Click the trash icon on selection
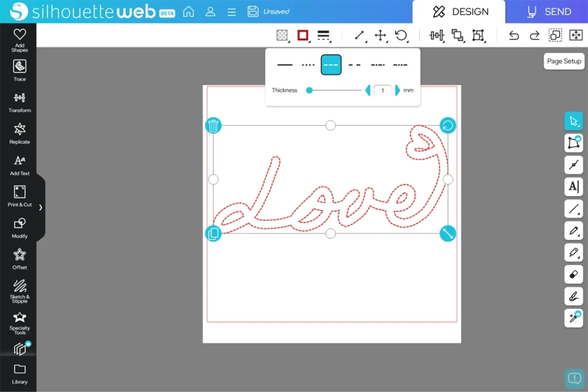 coord(213,125)
